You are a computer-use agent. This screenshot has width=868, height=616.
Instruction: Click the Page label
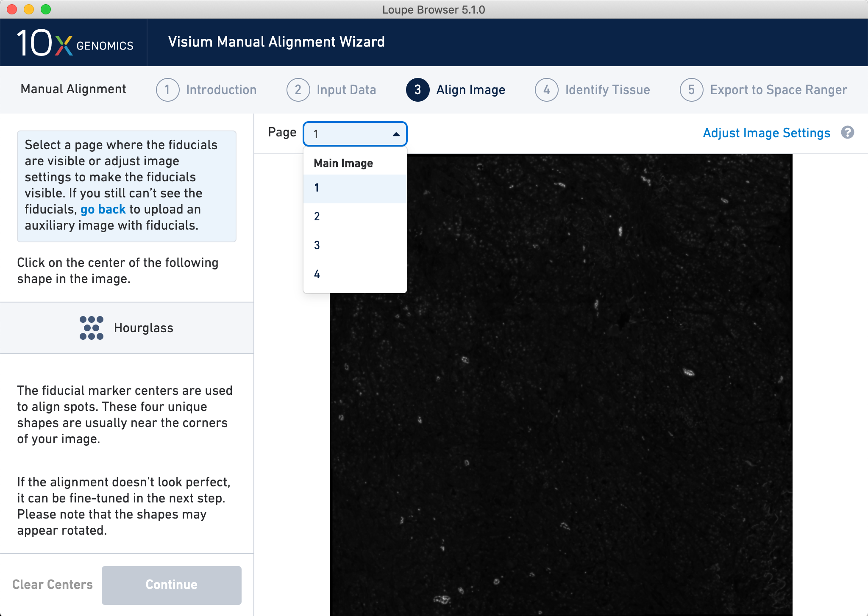pos(282,133)
